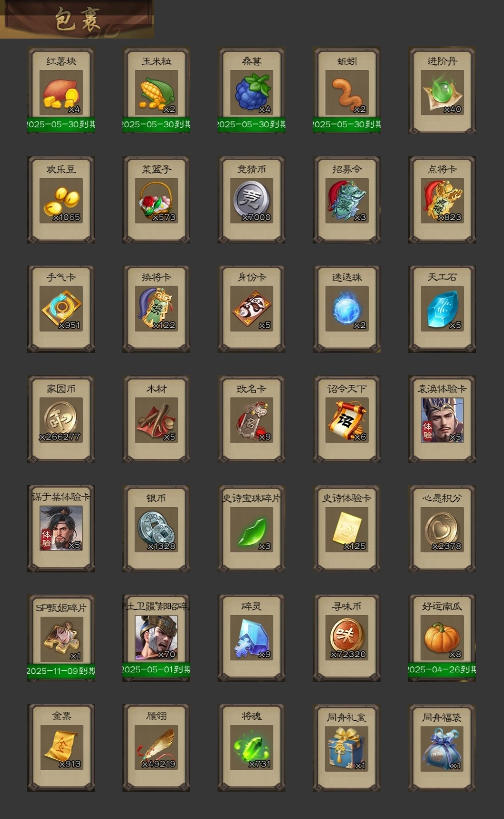Select the 同舟礼盒 gift box item
The width and height of the screenshot is (504, 819).
347,748
